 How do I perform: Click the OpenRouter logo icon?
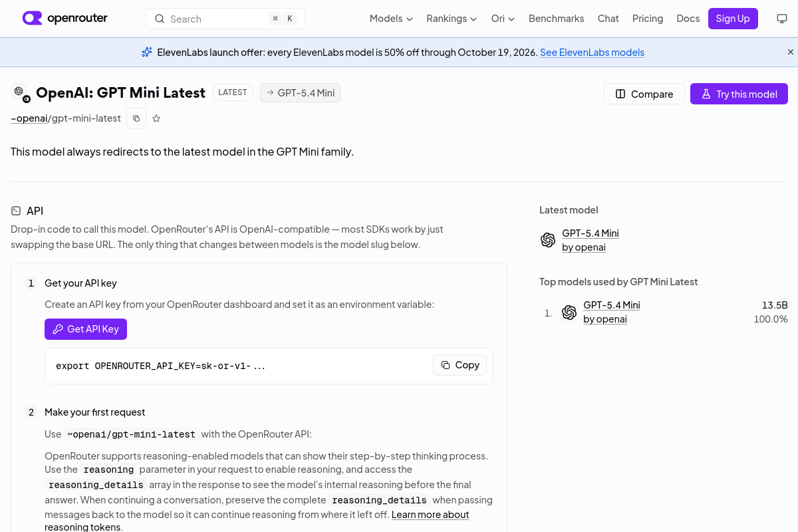coord(32,18)
